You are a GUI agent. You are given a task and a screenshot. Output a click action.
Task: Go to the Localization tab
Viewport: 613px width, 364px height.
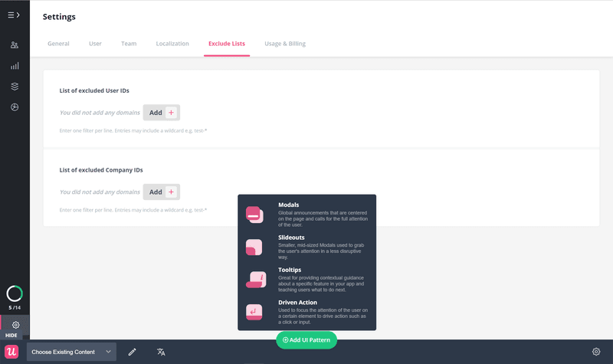click(x=172, y=44)
